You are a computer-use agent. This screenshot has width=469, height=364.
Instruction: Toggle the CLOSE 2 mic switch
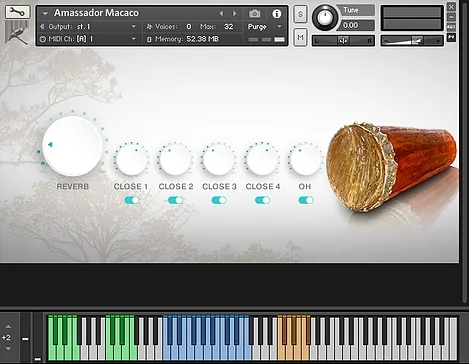coord(175,200)
